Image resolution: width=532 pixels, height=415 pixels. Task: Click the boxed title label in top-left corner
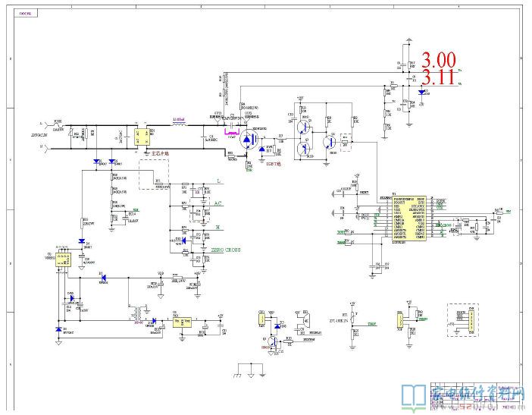[x=26, y=14]
